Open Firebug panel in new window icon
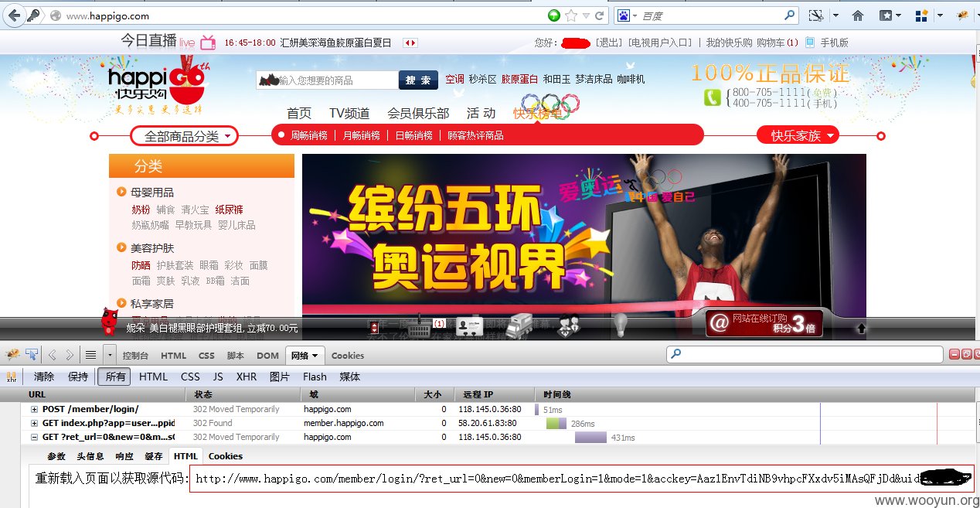980x508 pixels. click(966, 354)
